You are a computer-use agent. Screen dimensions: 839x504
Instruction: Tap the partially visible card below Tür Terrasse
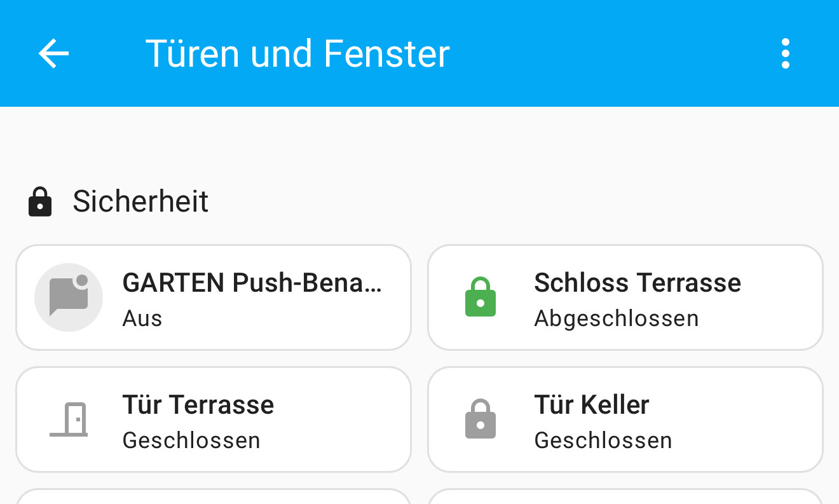tap(214, 497)
